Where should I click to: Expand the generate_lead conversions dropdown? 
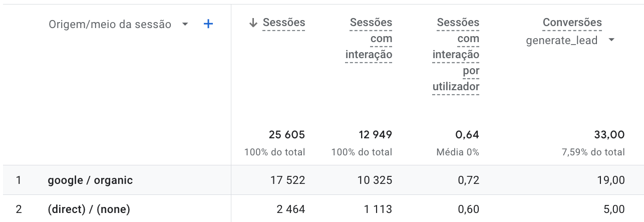[611, 41]
